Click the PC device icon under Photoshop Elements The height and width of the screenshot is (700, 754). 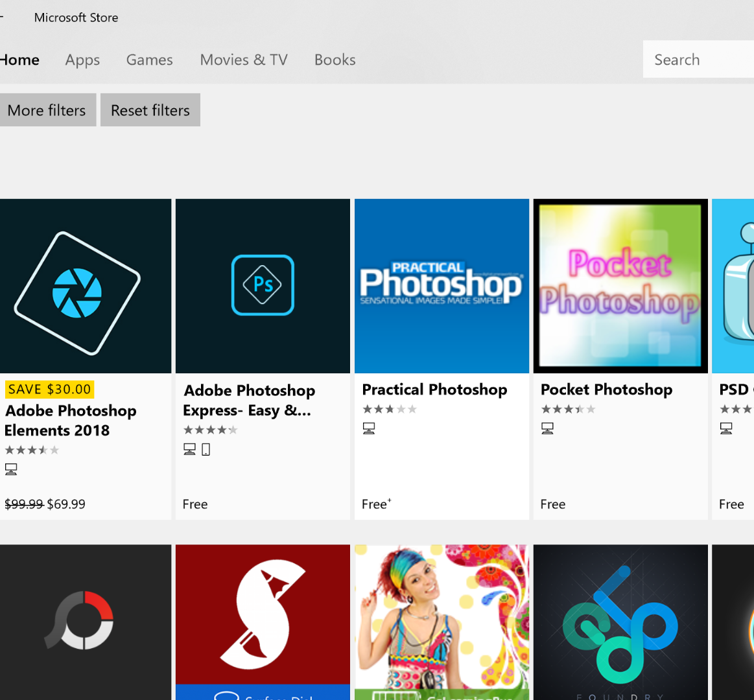[11, 469]
